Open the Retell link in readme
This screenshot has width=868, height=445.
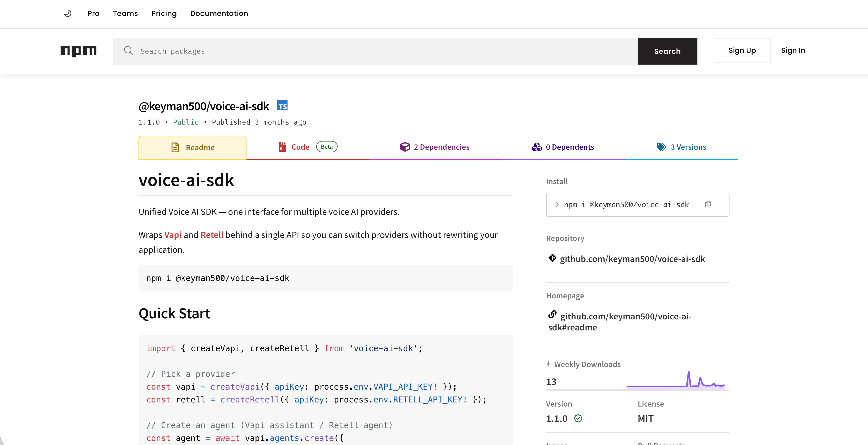click(212, 235)
